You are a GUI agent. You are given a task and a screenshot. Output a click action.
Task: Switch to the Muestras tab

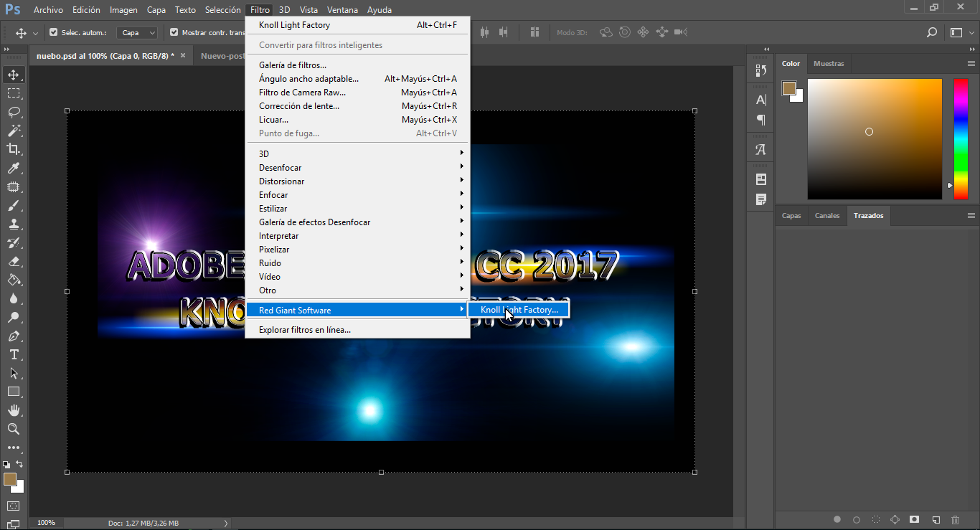click(829, 64)
